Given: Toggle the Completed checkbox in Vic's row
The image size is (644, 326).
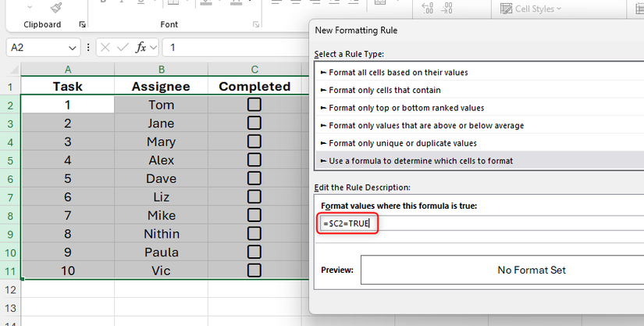Looking at the screenshot, I should [254, 270].
